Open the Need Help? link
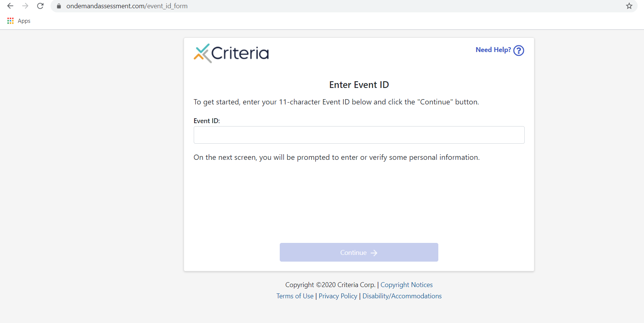The height and width of the screenshot is (323, 644). 493,50
